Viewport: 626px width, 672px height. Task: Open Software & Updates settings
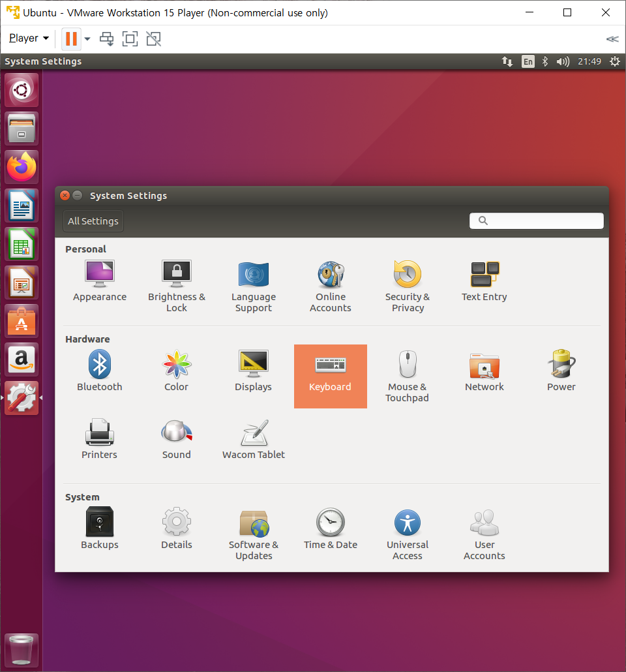point(253,534)
